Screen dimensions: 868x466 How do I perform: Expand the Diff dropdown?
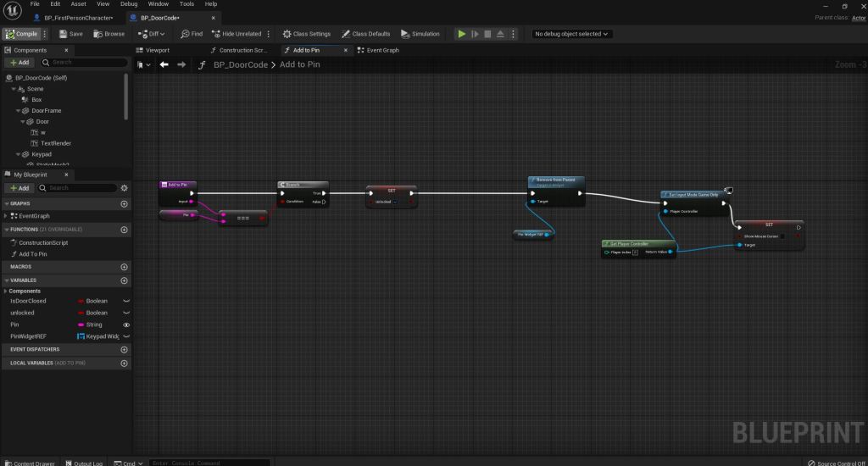click(x=157, y=34)
